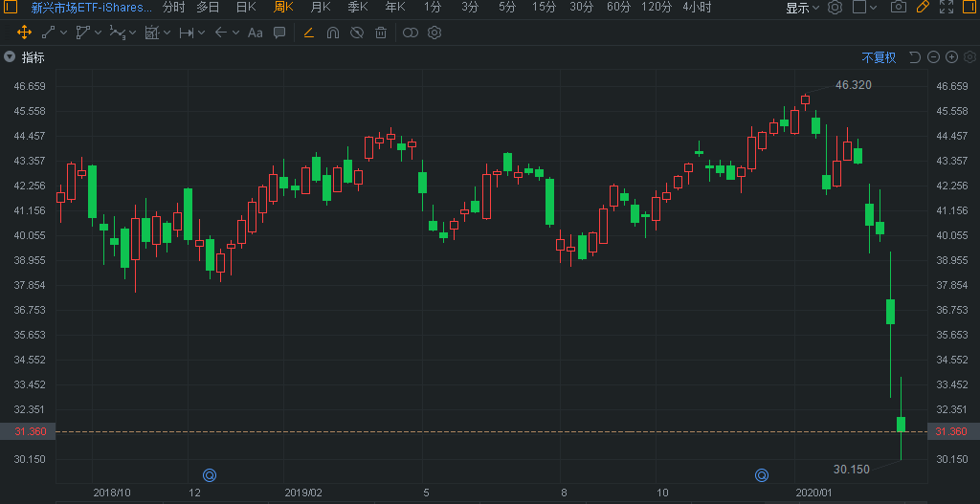The image size is (980, 504).
Task: Click the event marker near 2019/12
Action: (762, 474)
